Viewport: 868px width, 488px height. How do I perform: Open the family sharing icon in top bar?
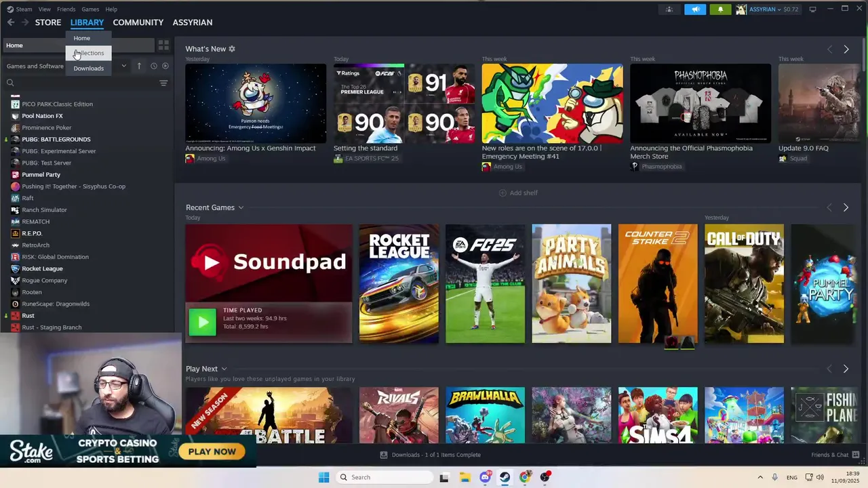(x=669, y=9)
